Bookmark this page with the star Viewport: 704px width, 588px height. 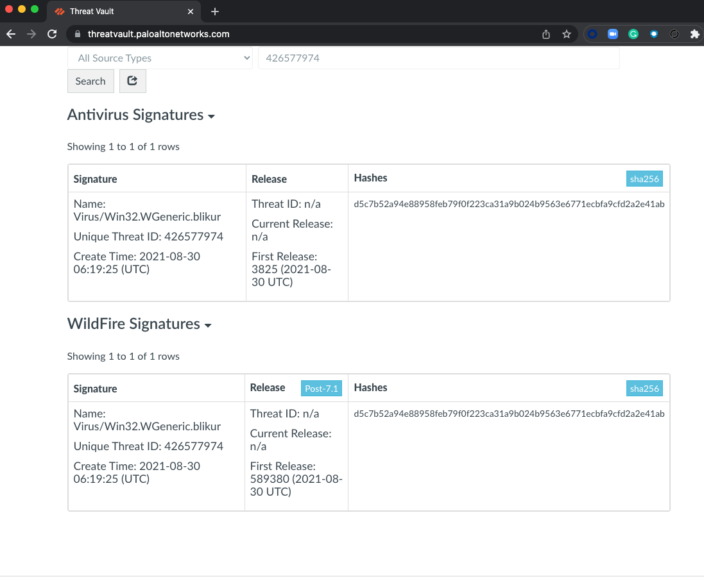coord(567,34)
